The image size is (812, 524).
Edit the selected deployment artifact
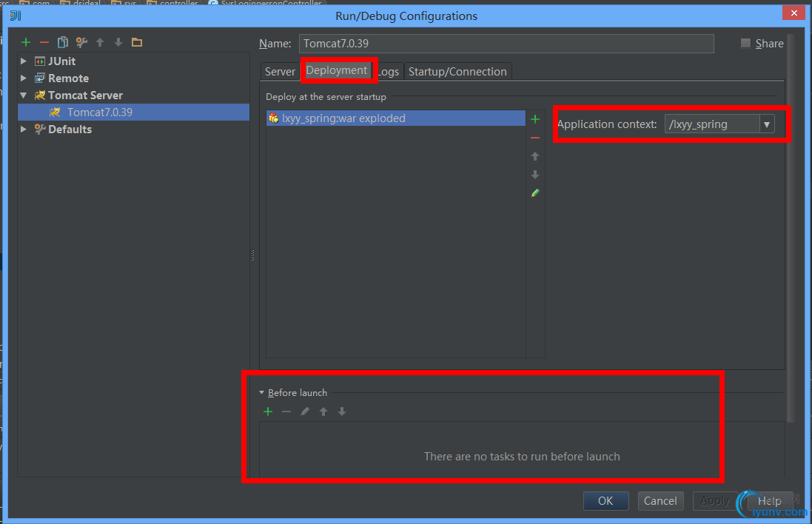[x=535, y=193]
